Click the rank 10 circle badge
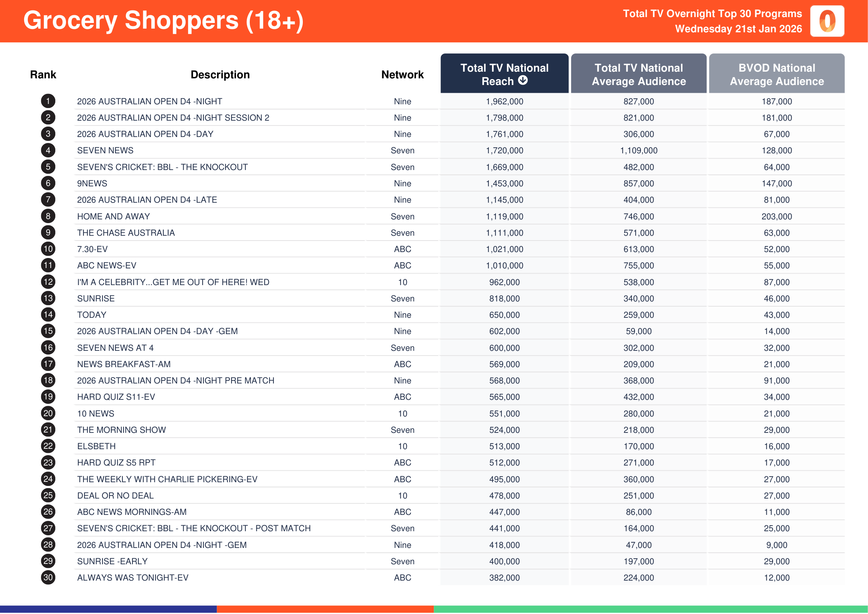The height and width of the screenshot is (614, 868). coord(48,249)
